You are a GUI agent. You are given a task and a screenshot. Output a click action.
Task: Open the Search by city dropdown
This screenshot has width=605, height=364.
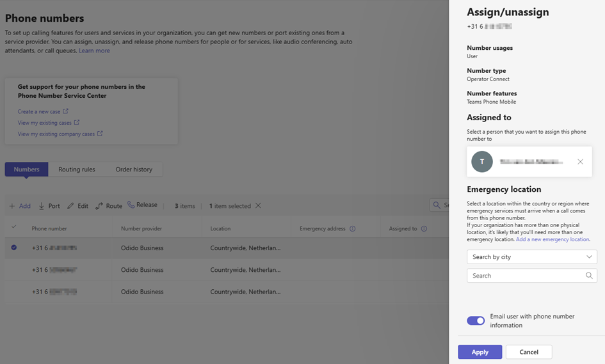[x=531, y=257]
